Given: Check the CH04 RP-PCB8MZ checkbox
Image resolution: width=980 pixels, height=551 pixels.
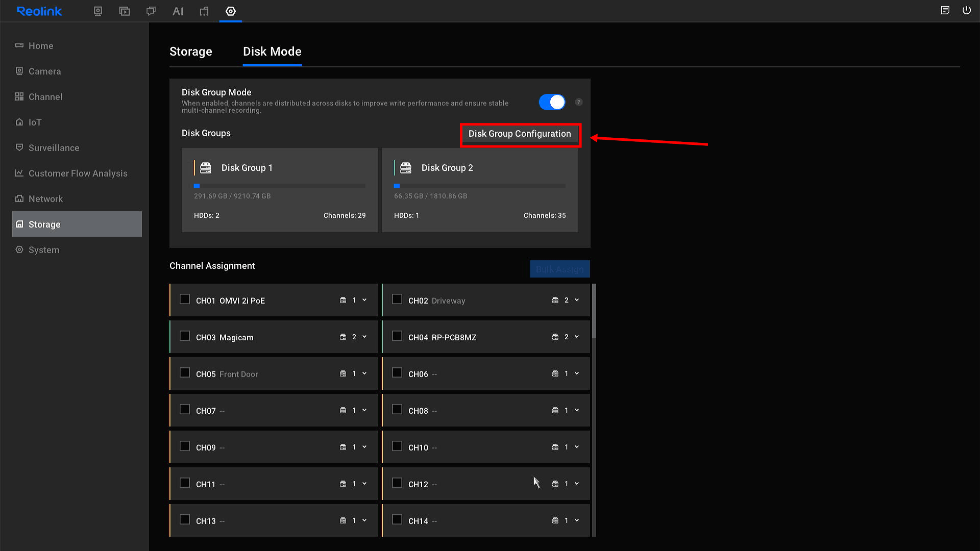Looking at the screenshot, I should click(397, 336).
